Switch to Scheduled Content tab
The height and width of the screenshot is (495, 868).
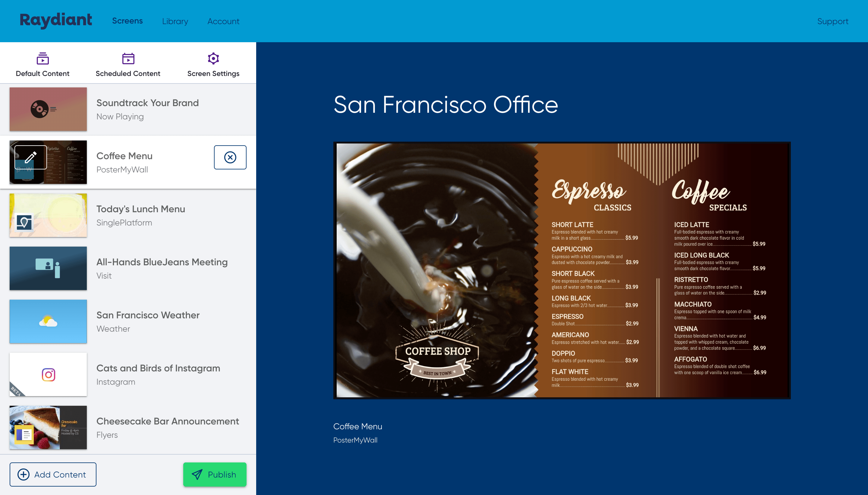pos(128,65)
